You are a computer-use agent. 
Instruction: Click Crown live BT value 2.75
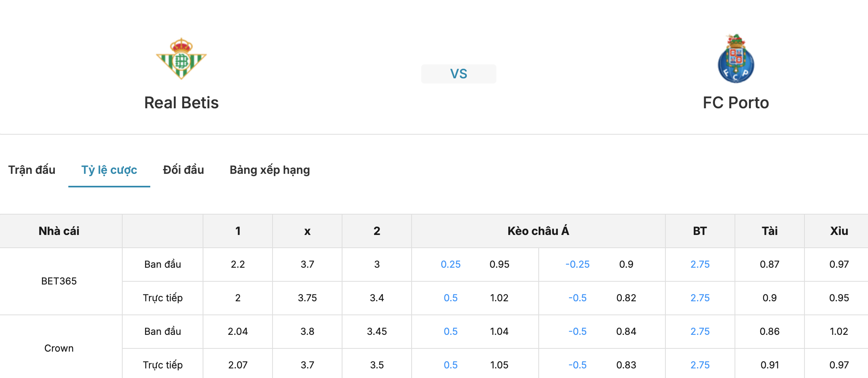[700, 365]
